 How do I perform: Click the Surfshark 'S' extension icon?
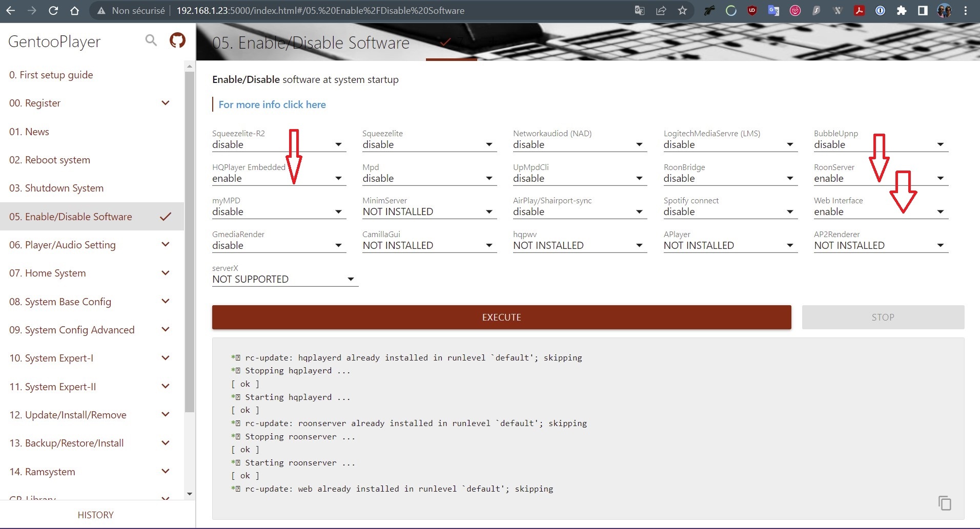click(816, 10)
